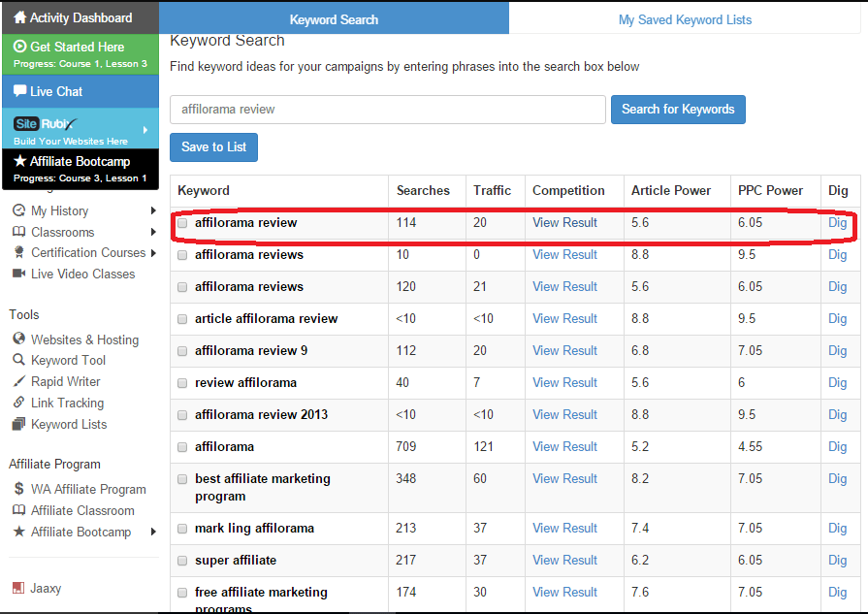868x614 pixels.
Task: Check the box for 'review affilorama'
Action: coord(182,383)
